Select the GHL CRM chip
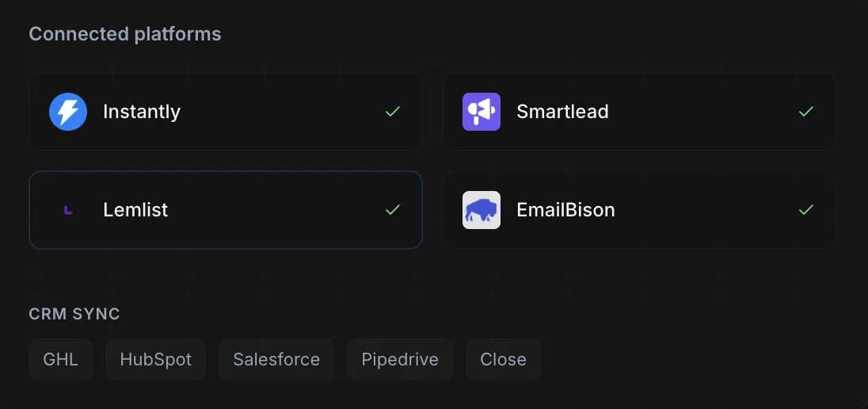 click(61, 360)
